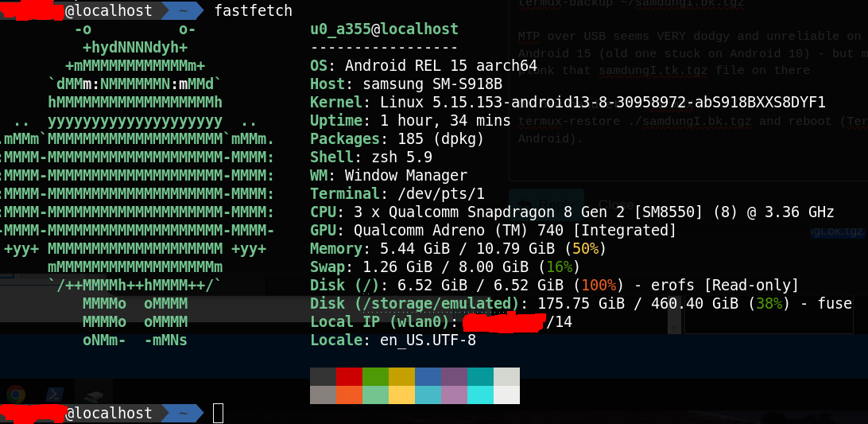Click the 'Disk (/storage/emulated)' label
This screenshot has height=424, width=868.
click(x=415, y=304)
